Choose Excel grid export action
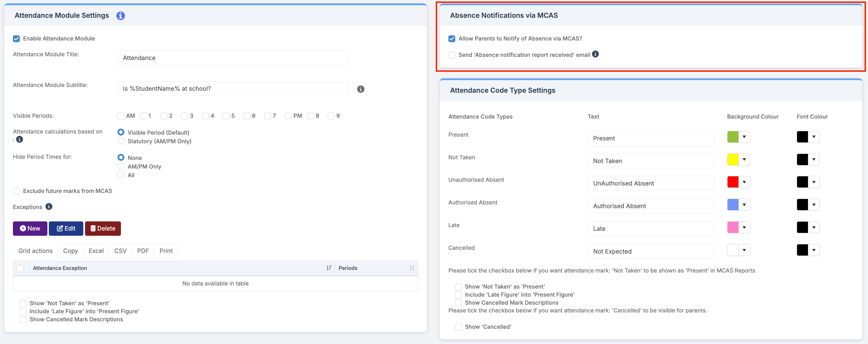The width and height of the screenshot is (868, 344). (96, 251)
